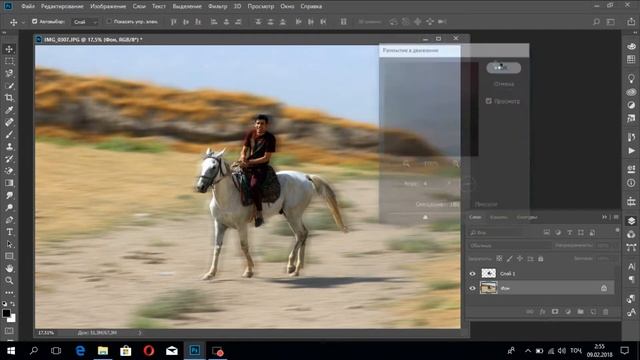640x360 pixels.
Task: Open File Explorer from taskbar
Action: (x=103, y=351)
